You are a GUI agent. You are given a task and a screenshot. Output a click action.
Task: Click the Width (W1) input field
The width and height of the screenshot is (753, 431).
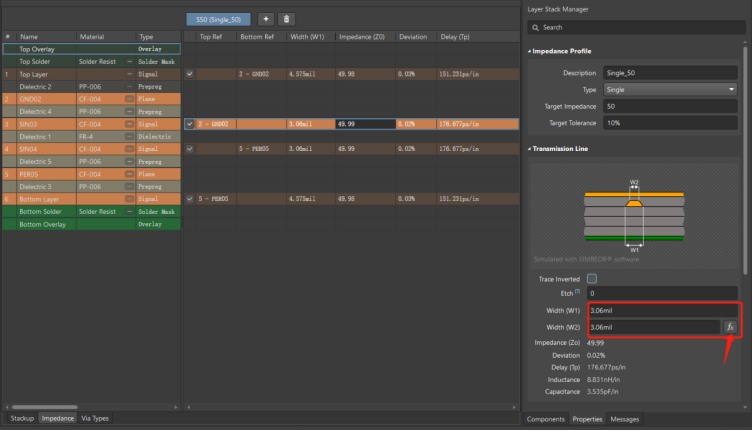coord(662,311)
